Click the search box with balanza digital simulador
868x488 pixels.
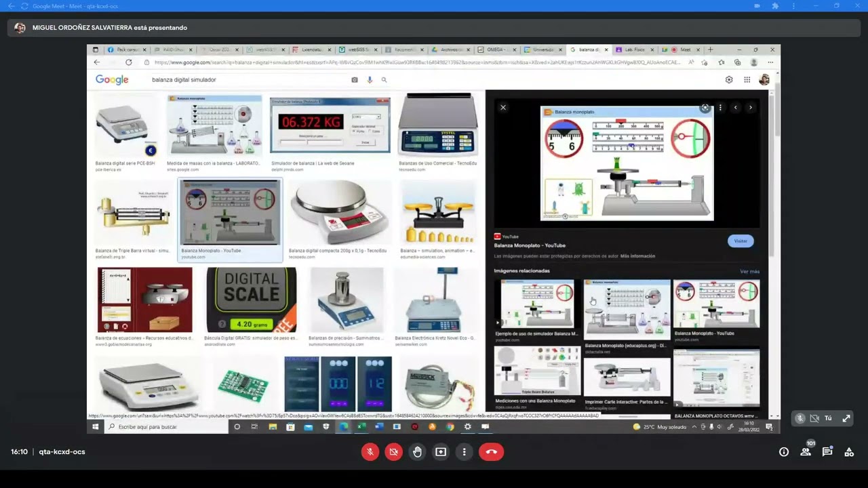pos(248,79)
